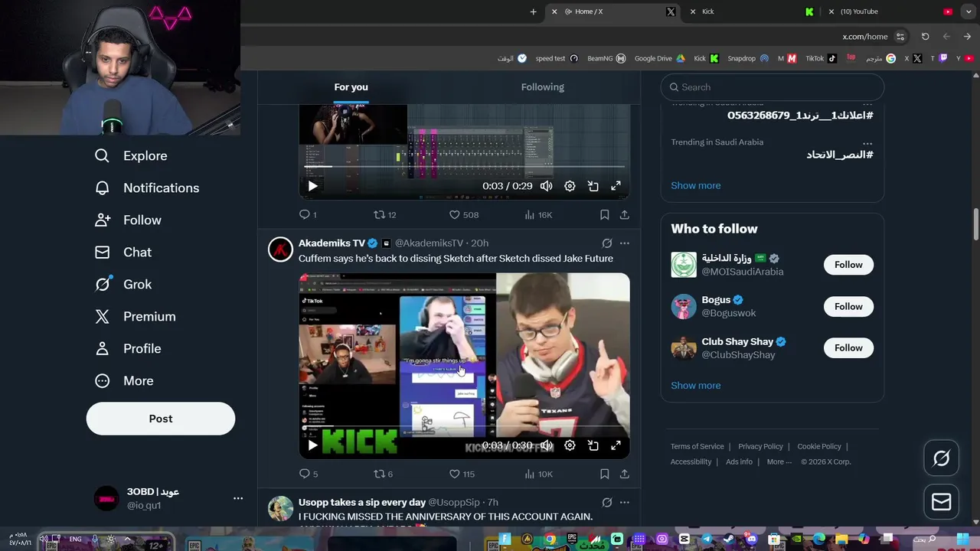The image size is (980, 551).
Task: Switch to the Kick browser tab
Action: click(x=750, y=11)
